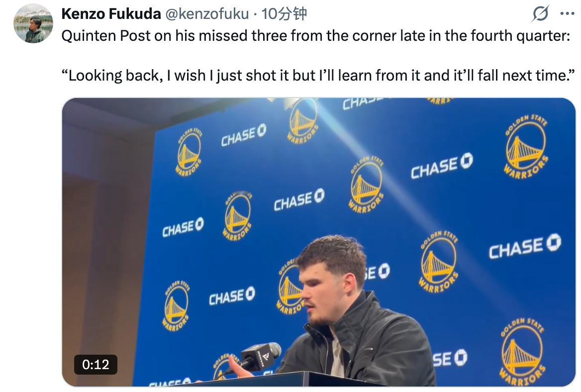Click the speaker's hair in the video
Image resolution: width=581 pixels, height=392 pixels.
tap(334, 255)
